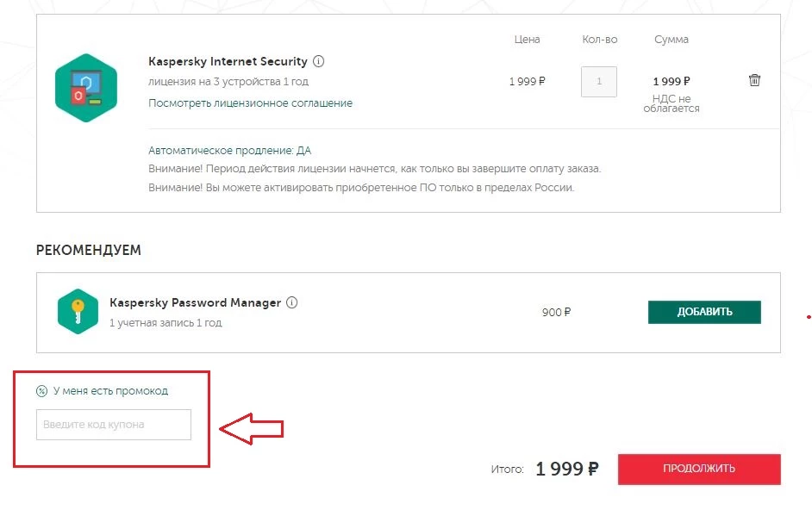Click the Итого total amount 1 999 ₽

tap(566, 469)
